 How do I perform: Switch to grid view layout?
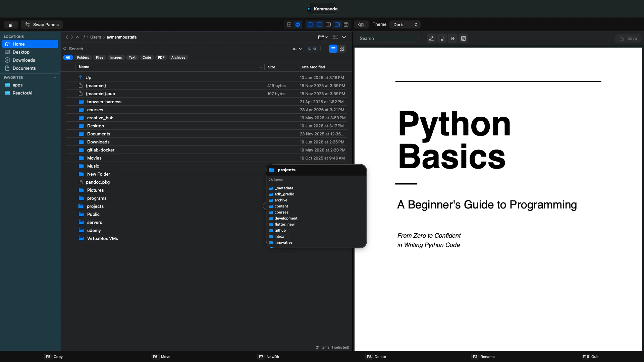pos(342,49)
